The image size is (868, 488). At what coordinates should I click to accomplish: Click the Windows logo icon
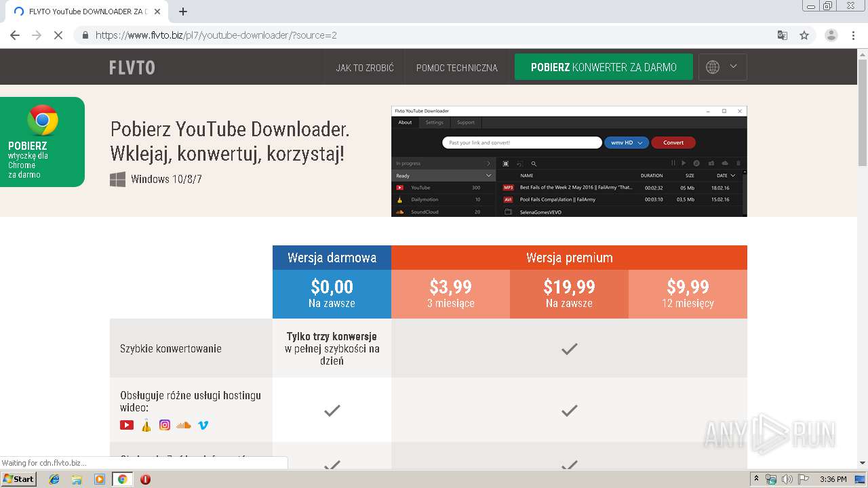(117, 179)
